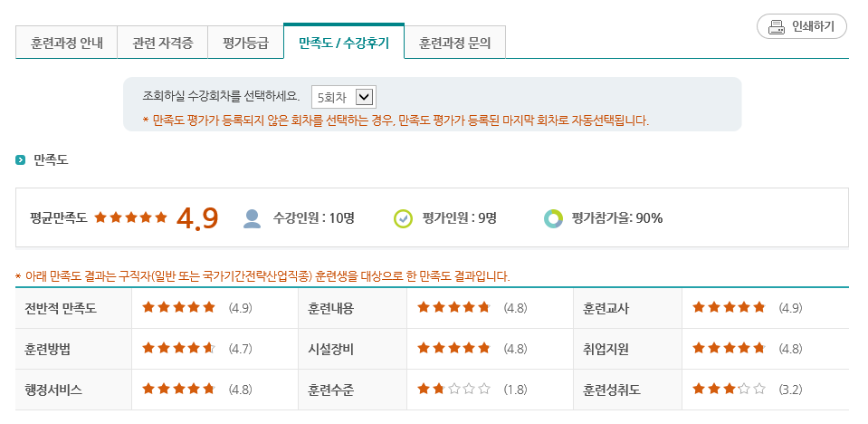Click the 훈련수준 star rating showing 1.8
The height and width of the screenshot is (424, 868).
click(x=454, y=389)
